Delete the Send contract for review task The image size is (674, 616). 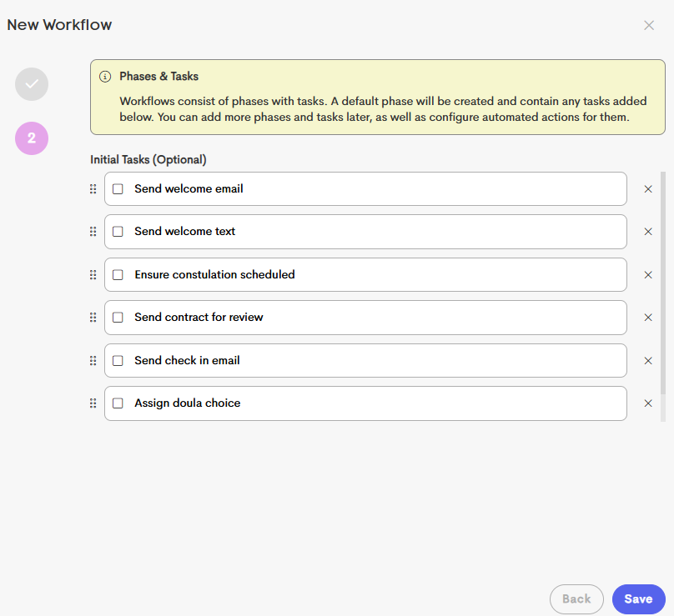click(x=648, y=318)
